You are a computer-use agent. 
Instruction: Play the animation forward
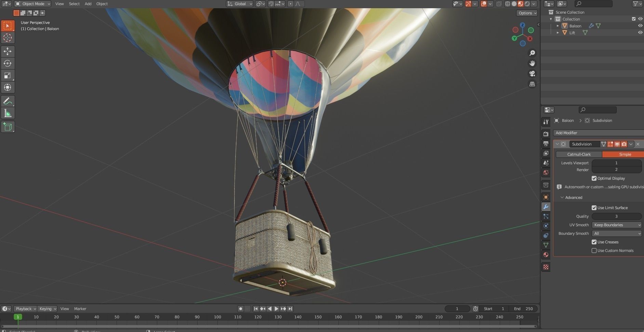276,309
